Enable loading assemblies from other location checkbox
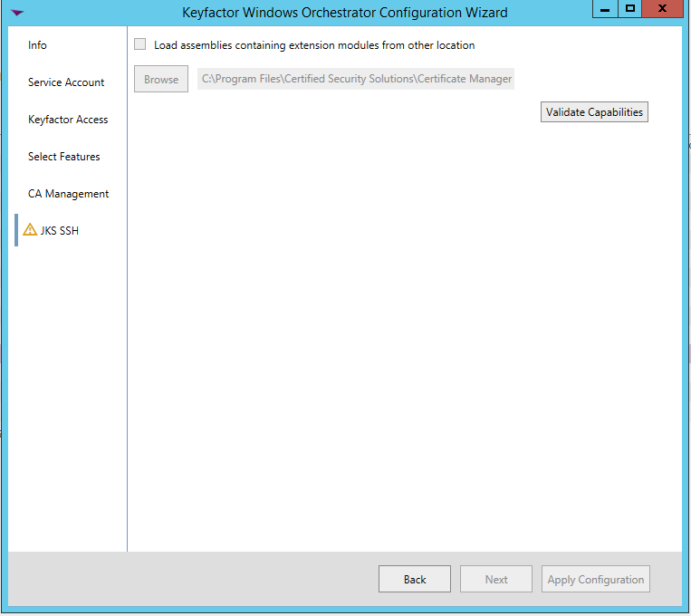Image resolution: width=691 pixels, height=616 pixels. (x=139, y=44)
